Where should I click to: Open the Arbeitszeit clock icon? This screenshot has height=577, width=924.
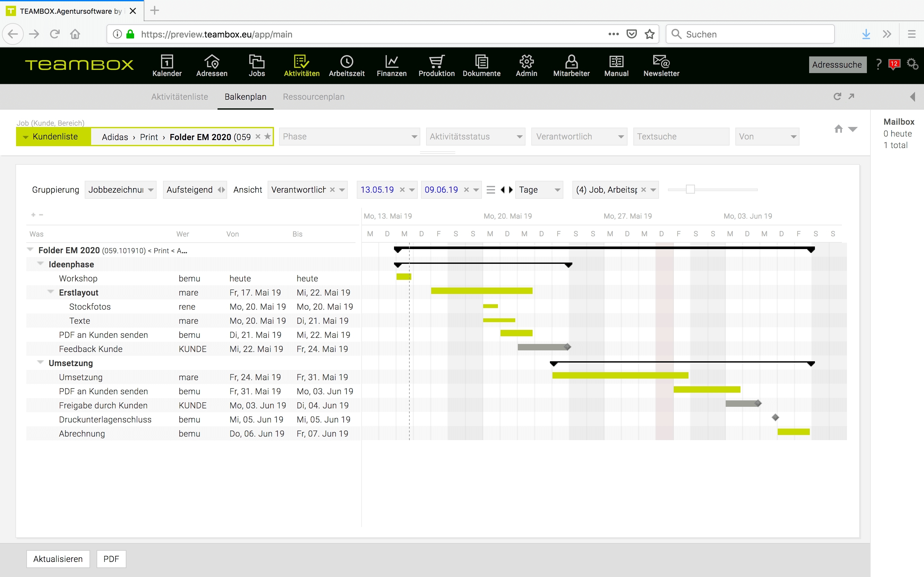point(346,62)
